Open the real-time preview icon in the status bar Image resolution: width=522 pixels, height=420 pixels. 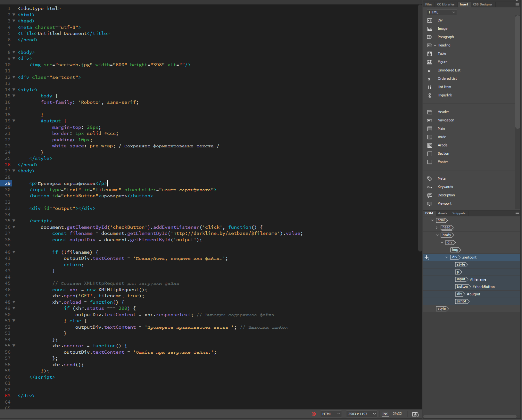click(415, 414)
